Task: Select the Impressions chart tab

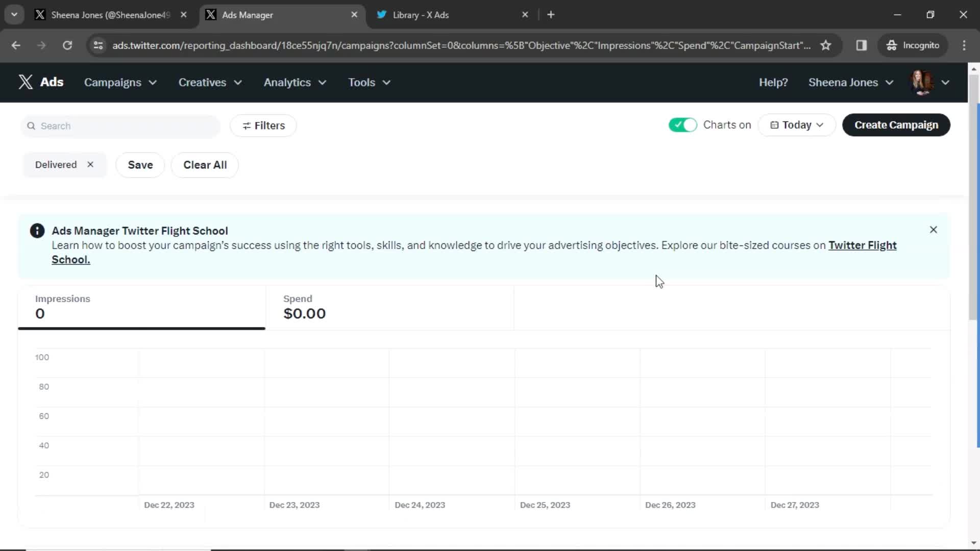Action: tap(141, 307)
